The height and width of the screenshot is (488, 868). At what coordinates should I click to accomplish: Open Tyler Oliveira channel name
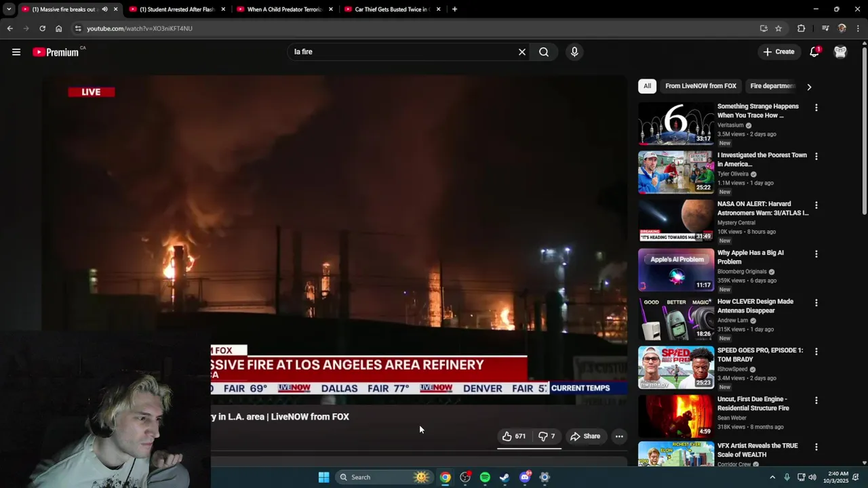coord(733,174)
